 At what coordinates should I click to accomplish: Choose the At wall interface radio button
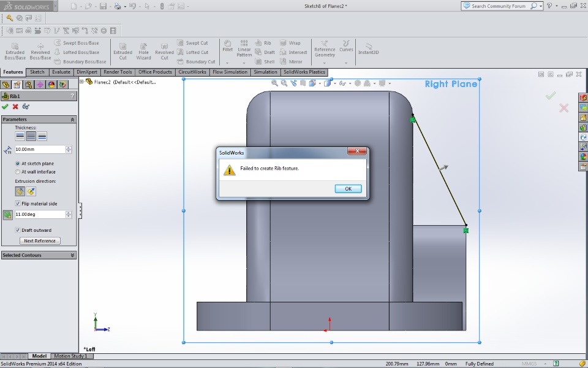pos(17,172)
